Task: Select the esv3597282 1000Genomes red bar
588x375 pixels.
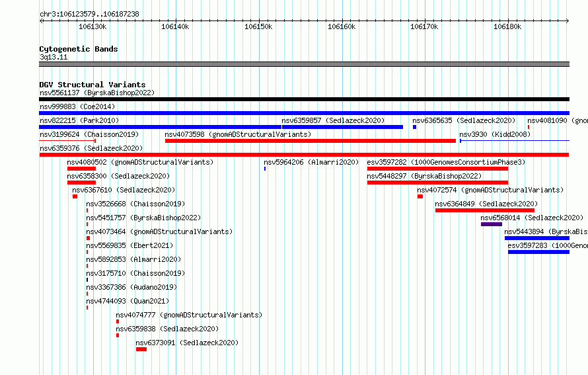Action: pyautogui.click(x=437, y=169)
